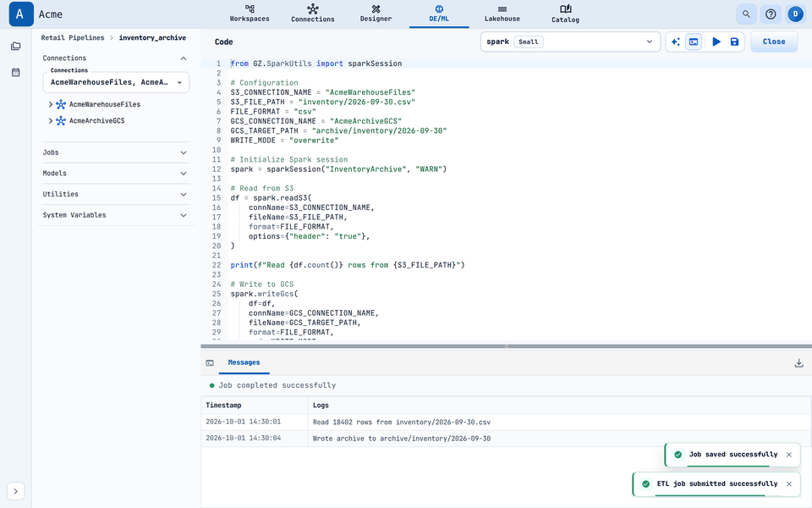Screen dimensions: 812x508
Task: Open the Catalog tab
Action: coord(566,14)
